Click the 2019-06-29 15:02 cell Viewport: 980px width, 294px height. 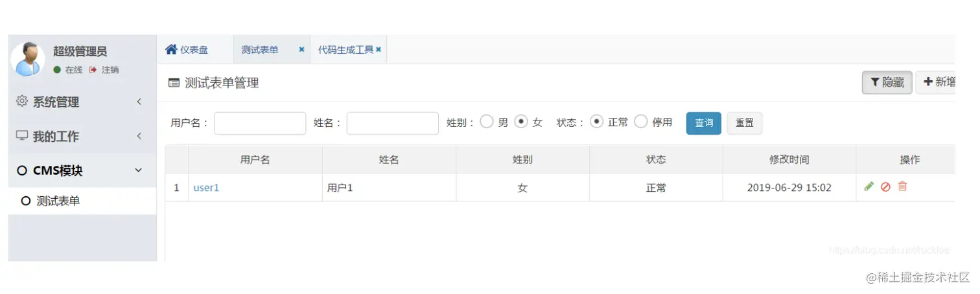point(789,188)
